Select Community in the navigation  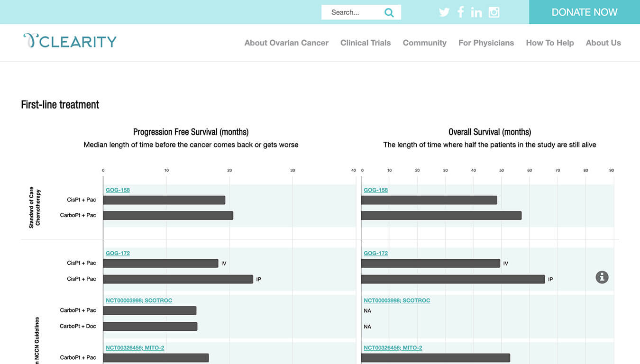pyautogui.click(x=424, y=43)
